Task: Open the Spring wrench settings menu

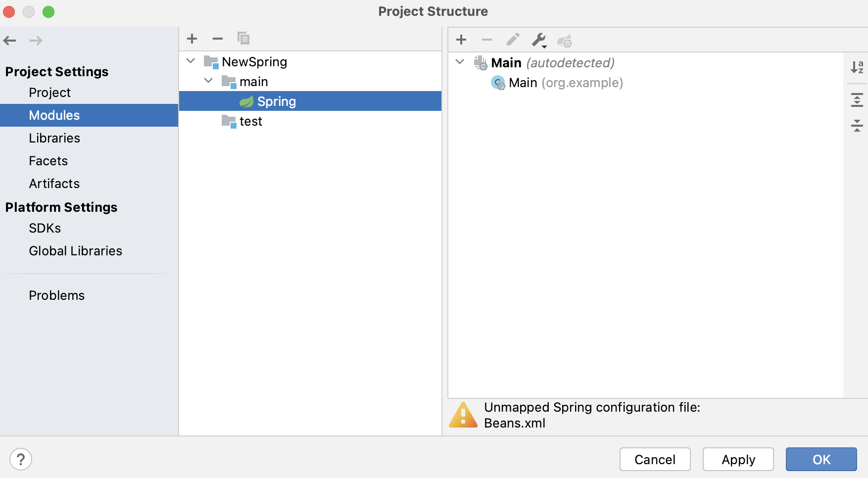Action: coord(539,40)
